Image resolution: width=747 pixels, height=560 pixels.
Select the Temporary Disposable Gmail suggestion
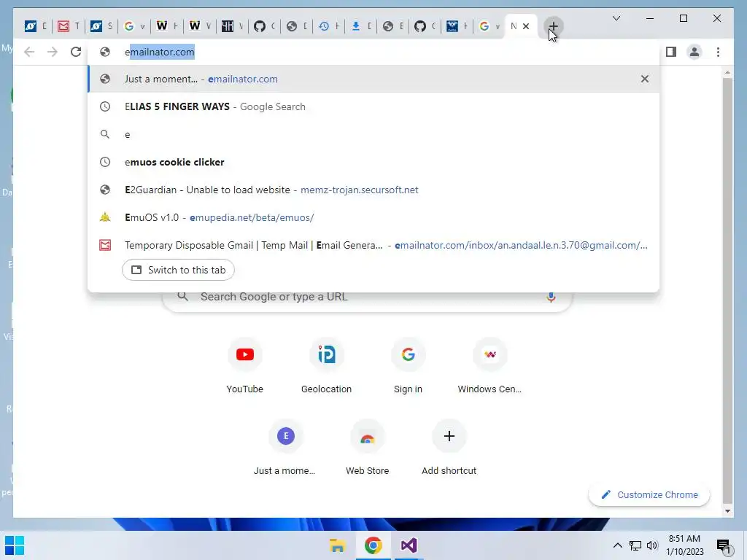(373, 245)
